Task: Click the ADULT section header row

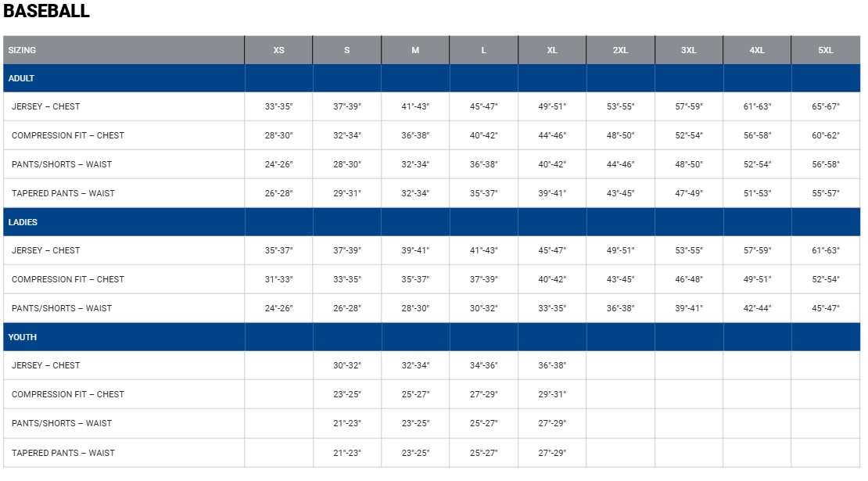Action: [22, 78]
